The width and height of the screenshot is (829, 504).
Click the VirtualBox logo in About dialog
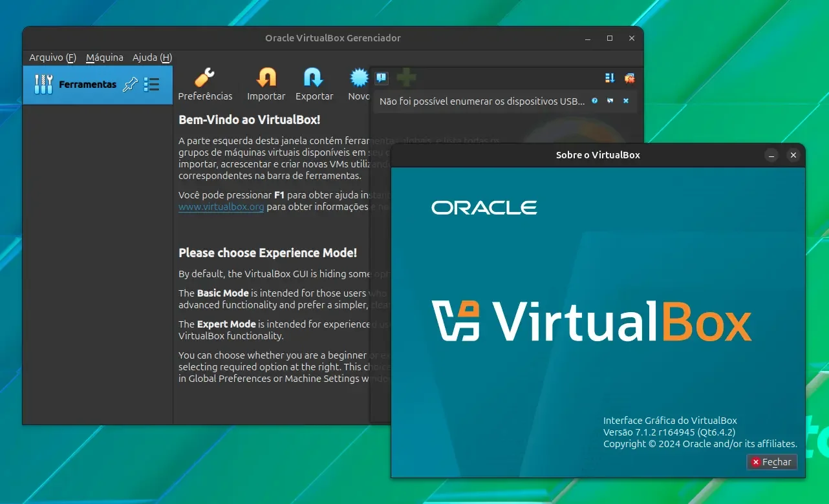592,320
